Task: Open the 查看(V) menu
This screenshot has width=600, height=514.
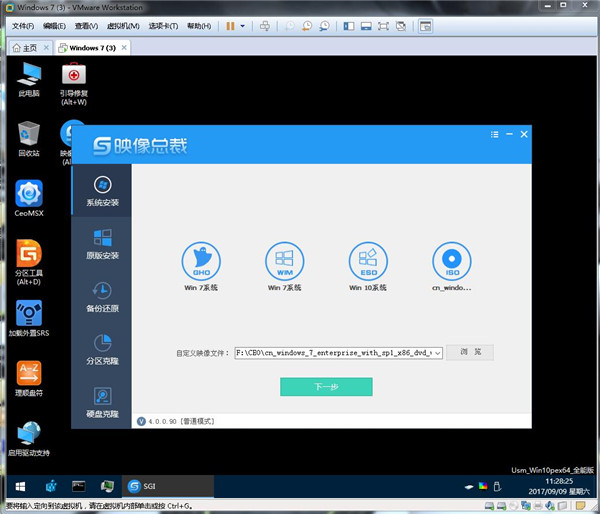Action: pyautogui.click(x=86, y=26)
